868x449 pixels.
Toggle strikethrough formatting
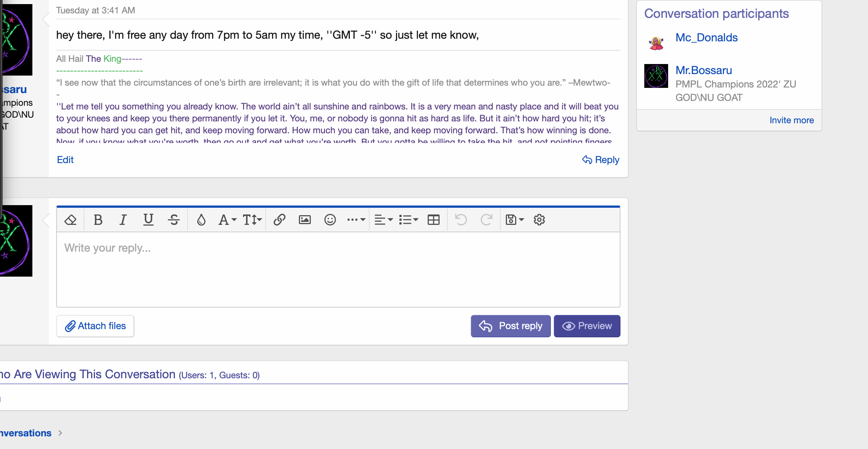click(174, 220)
